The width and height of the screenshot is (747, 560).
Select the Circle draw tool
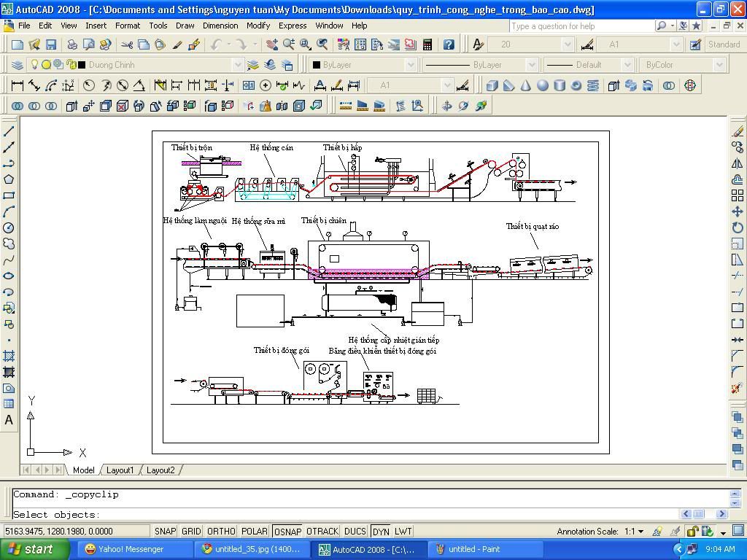[x=9, y=227]
